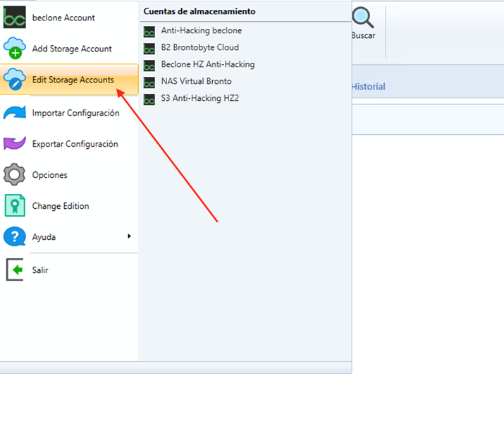Click the Ayuda question mark icon
The width and height of the screenshot is (504, 443).
tap(15, 236)
